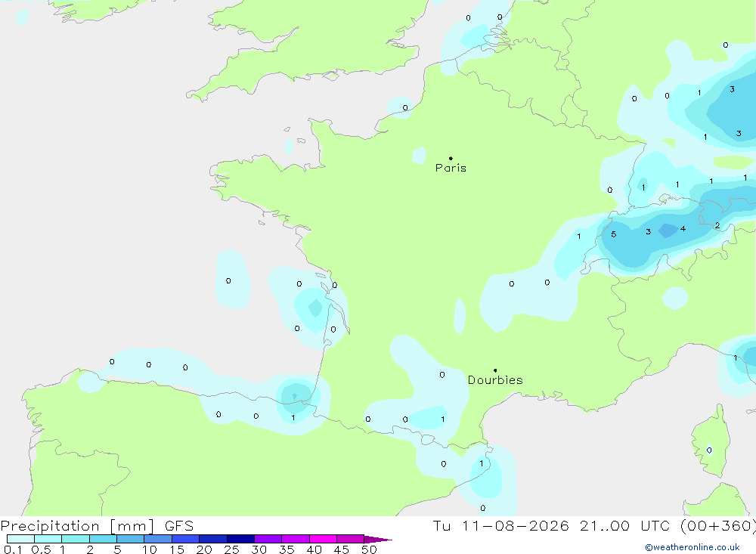Viewport: 756px width, 554px height.
Task: Click the 45 to 50 mm legend swatch
Action: [350, 539]
